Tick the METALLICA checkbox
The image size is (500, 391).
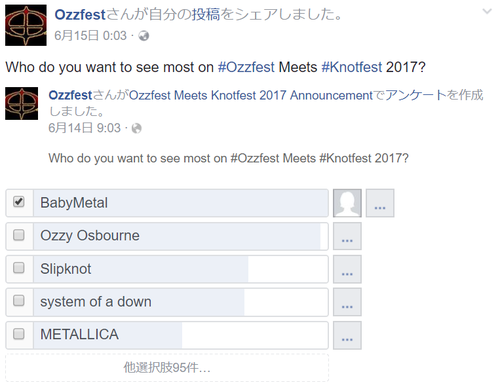coord(19,333)
